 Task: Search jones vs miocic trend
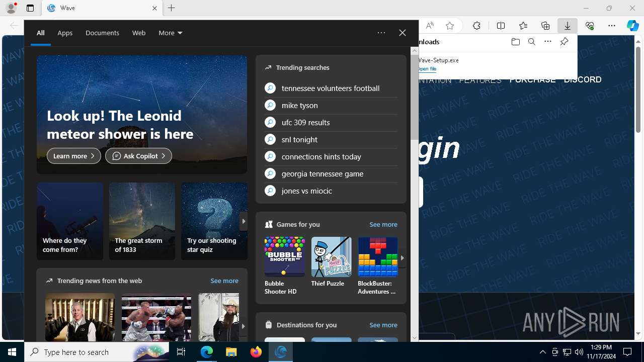331,191
